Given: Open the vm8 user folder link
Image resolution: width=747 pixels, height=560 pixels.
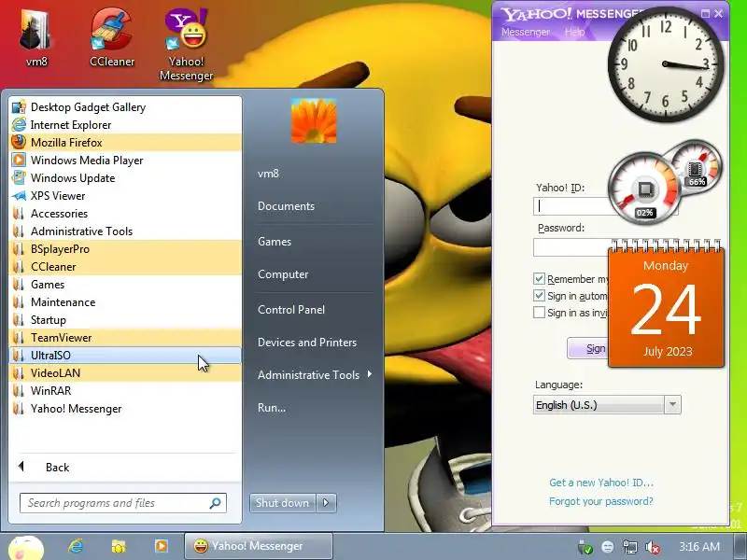Looking at the screenshot, I should (x=268, y=174).
